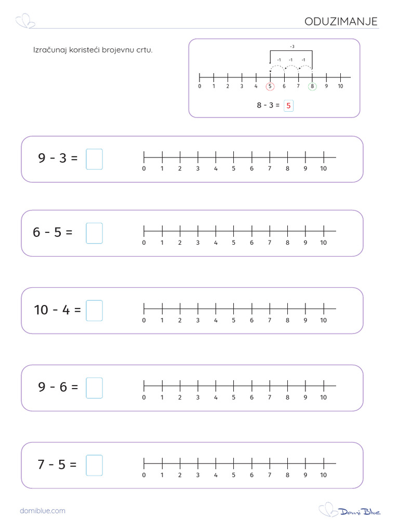Click tick 0 on the 7 - 5 number line
Viewport: 399px width, 532px height.
(x=144, y=463)
